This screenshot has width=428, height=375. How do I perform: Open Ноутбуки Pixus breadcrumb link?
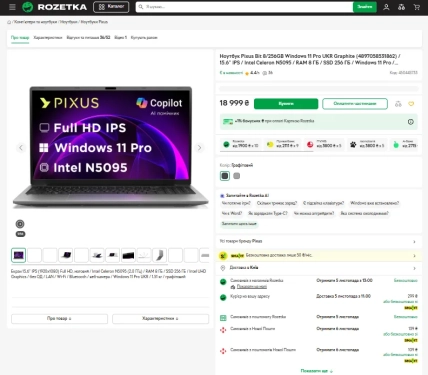(x=94, y=22)
